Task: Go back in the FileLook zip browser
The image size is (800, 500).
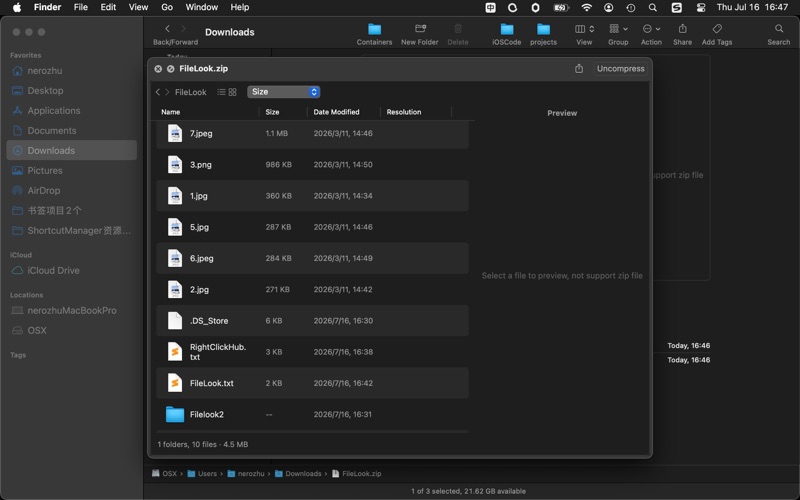Action: coord(158,92)
